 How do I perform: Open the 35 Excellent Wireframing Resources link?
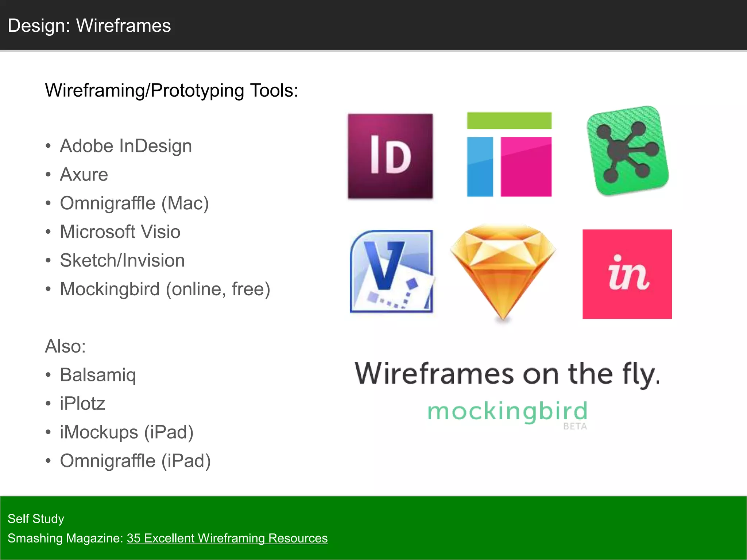pos(227,538)
